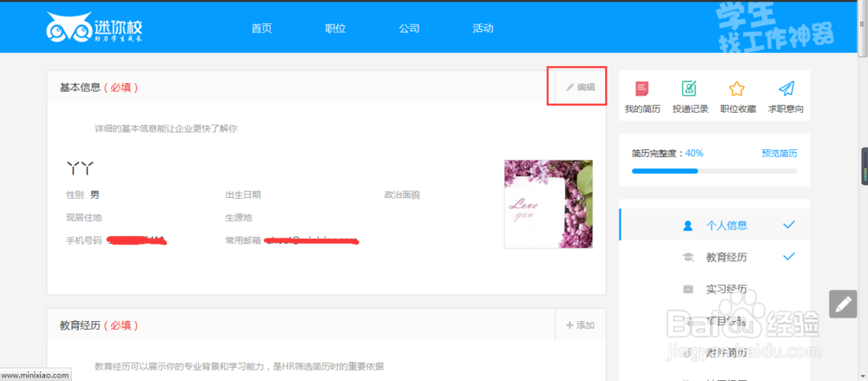
Task: Click the 简历完整度 progress bar
Action: pyautogui.click(x=714, y=171)
